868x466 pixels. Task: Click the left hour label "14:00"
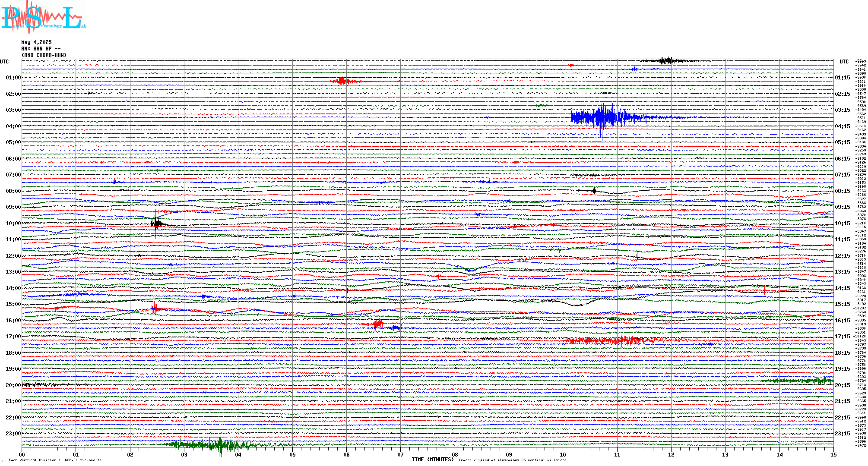pyautogui.click(x=13, y=288)
